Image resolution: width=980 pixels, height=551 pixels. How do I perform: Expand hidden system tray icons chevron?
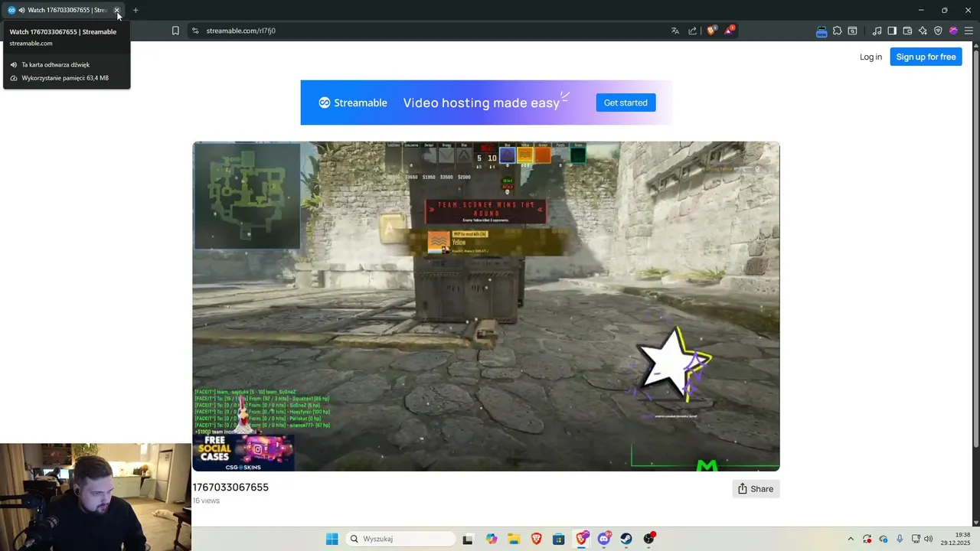click(850, 539)
